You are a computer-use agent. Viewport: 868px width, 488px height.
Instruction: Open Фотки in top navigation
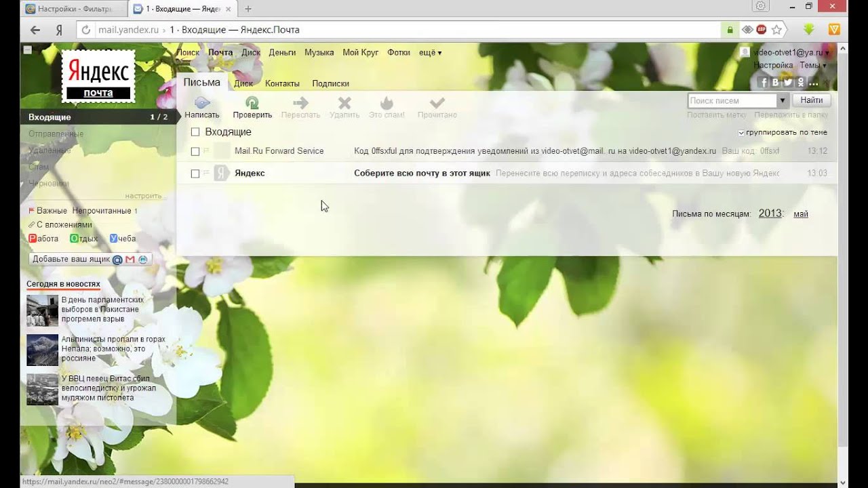point(399,52)
